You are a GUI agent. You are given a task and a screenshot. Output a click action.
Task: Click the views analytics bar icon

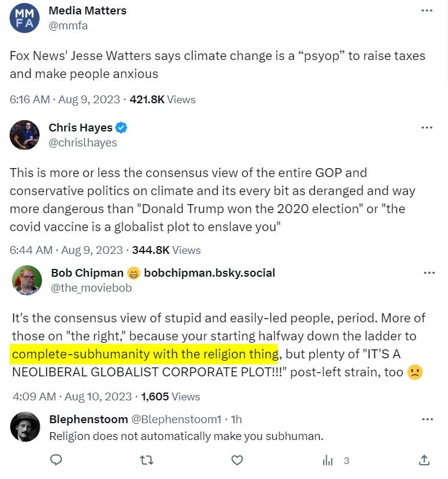tap(328, 460)
